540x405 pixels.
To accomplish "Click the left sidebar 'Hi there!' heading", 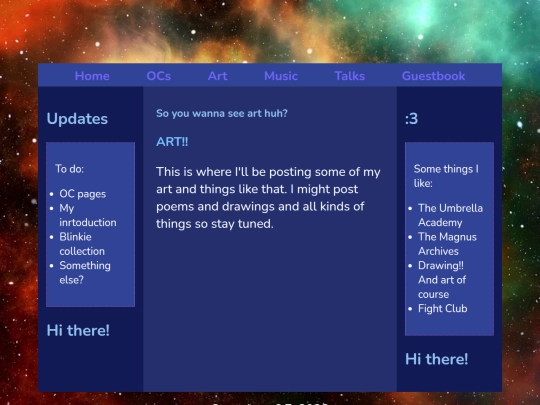I will pos(78,330).
